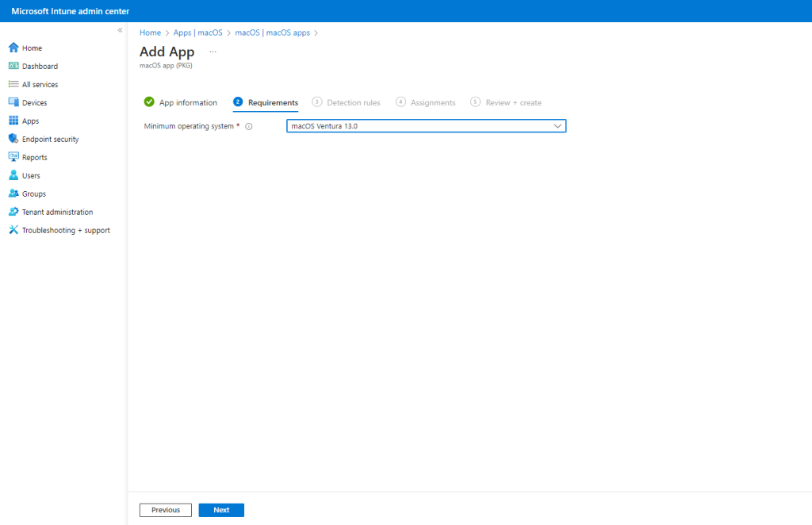Go to Apps | macOS breadcrumb link

pos(197,33)
